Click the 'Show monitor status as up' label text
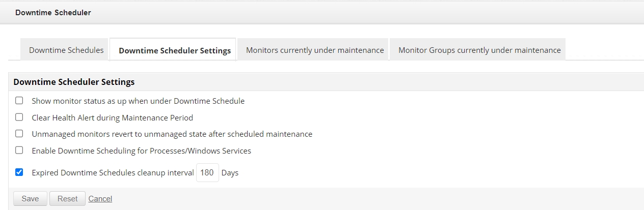This screenshot has height=210, width=644. tap(138, 101)
